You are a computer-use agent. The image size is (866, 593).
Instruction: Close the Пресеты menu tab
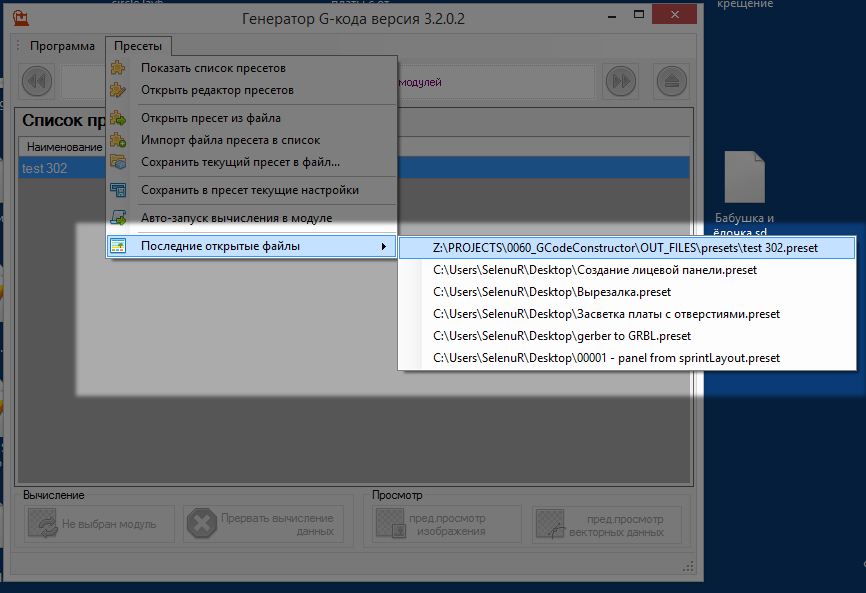coord(138,46)
